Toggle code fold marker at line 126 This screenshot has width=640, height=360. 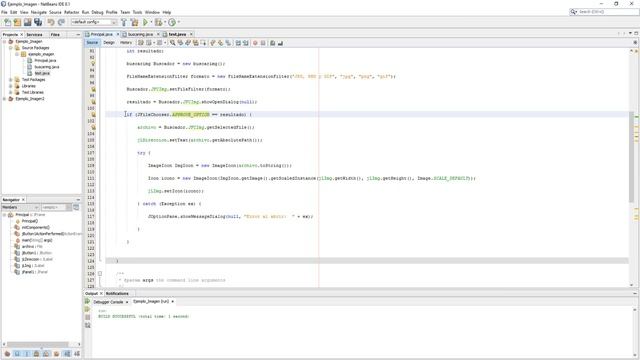pos(100,273)
